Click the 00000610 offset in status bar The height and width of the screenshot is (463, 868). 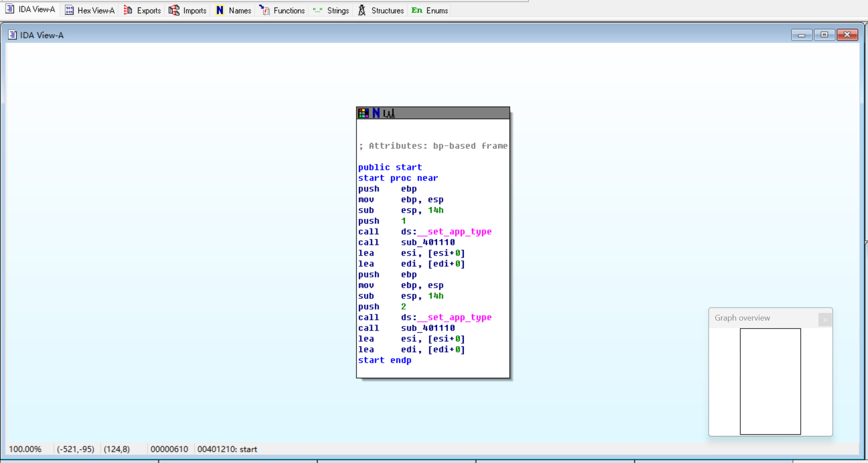point(169,449)
